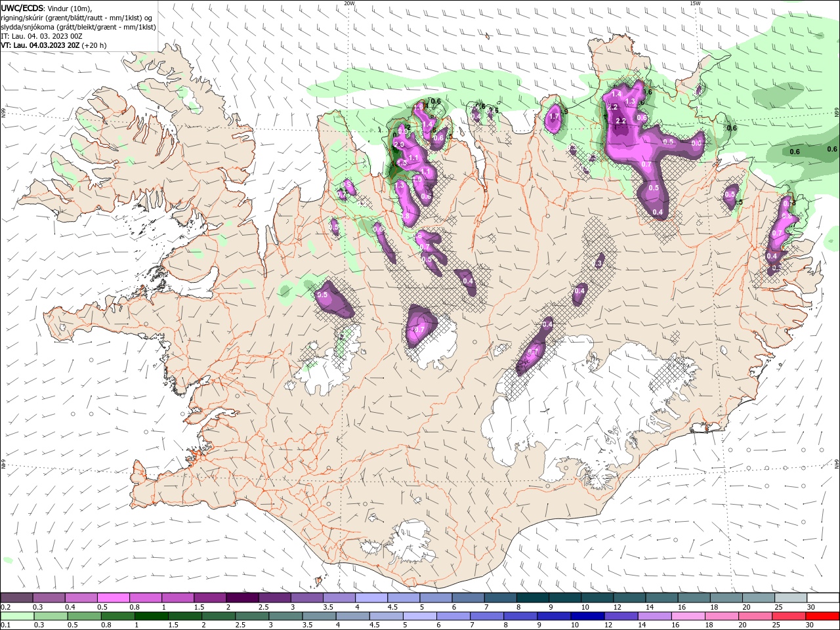Select the lavender 4 swatch in the upper legend
Viewport: 840px width, 630px height.
[371, 598]
